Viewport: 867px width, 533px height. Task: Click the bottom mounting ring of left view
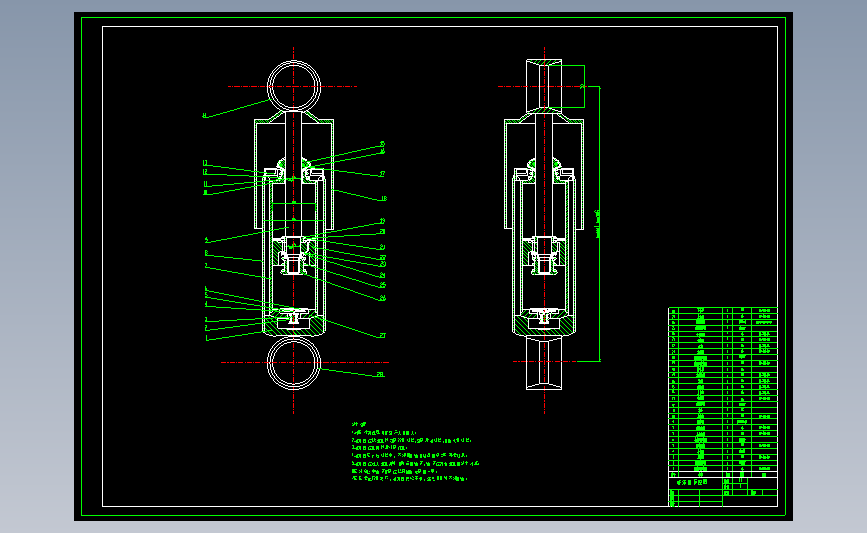pyautogui.click(x=294, y=363)
